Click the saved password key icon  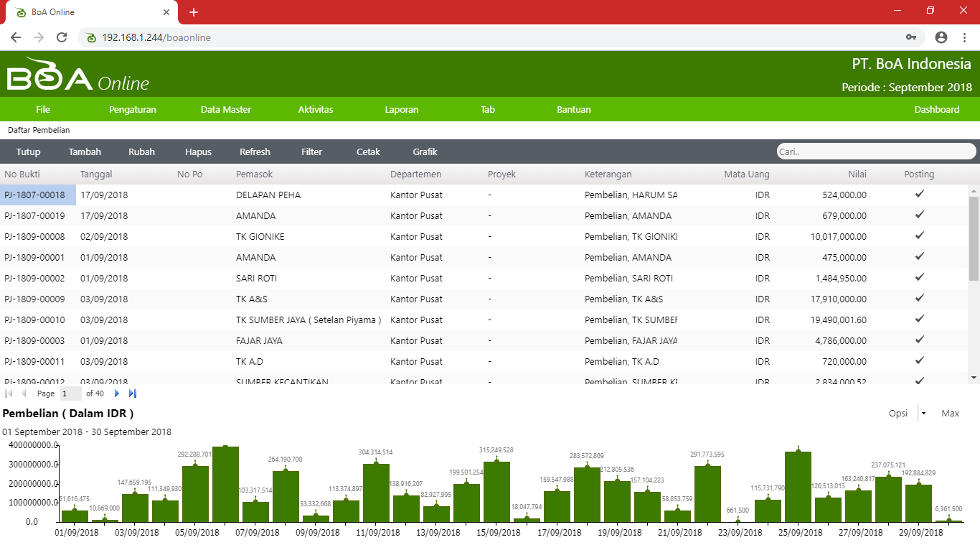tap(911, 37)
